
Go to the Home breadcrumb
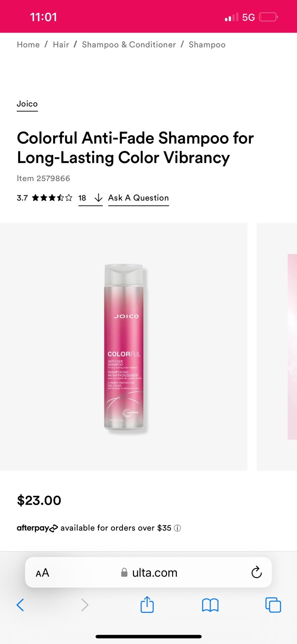pos(28,45)
